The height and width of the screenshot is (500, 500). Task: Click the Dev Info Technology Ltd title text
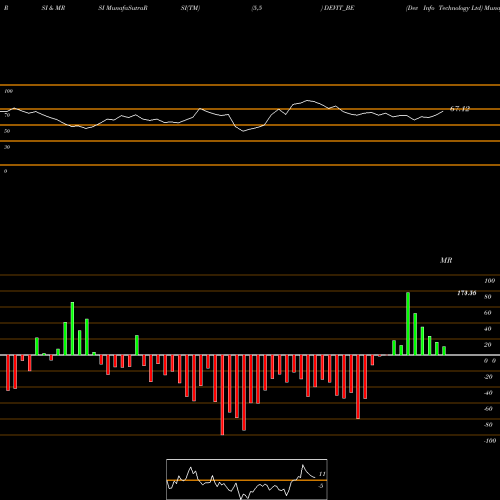(444, 8)
